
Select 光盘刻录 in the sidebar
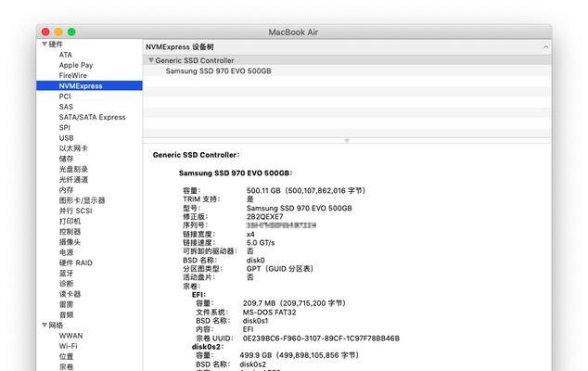73,169
